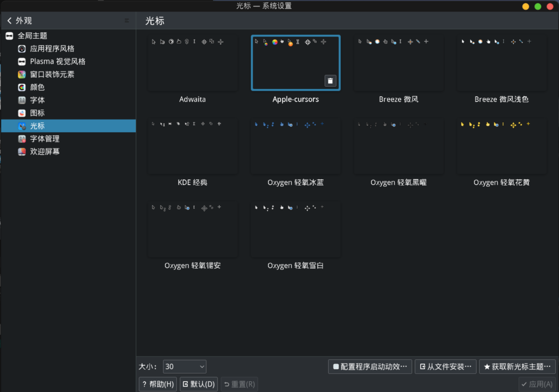Click the 光标 page heading
The height and width of the screenshot is (392, 559).
[154, 21]
